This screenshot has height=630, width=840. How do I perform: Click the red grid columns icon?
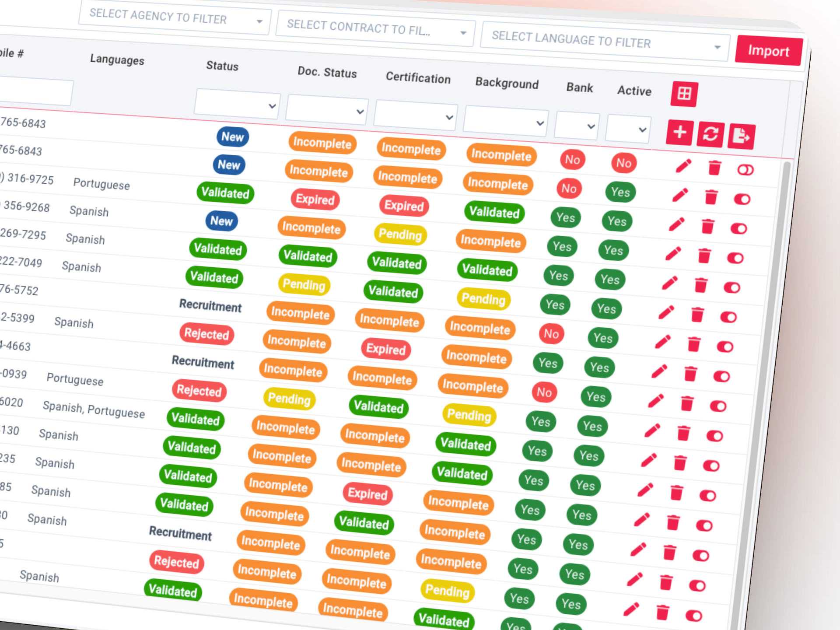tap(684, 94)
